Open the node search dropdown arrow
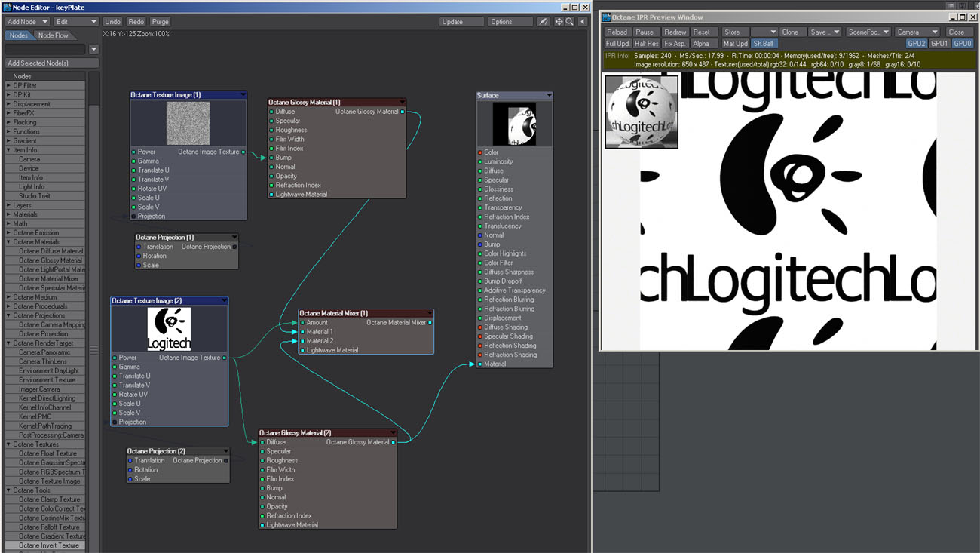Screen dimensions: 980x553 tap(93, 50)
